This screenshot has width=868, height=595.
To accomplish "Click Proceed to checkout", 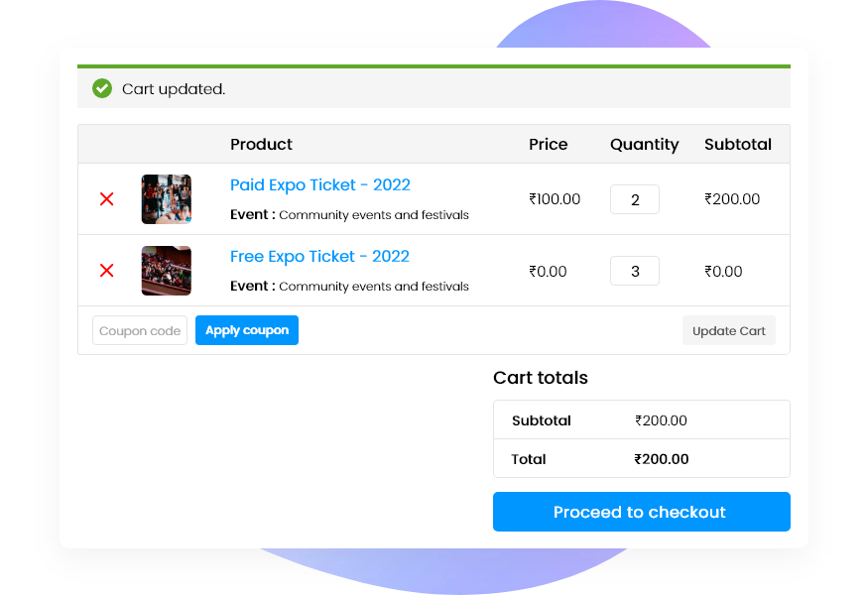I will click(x=641, y=512).
